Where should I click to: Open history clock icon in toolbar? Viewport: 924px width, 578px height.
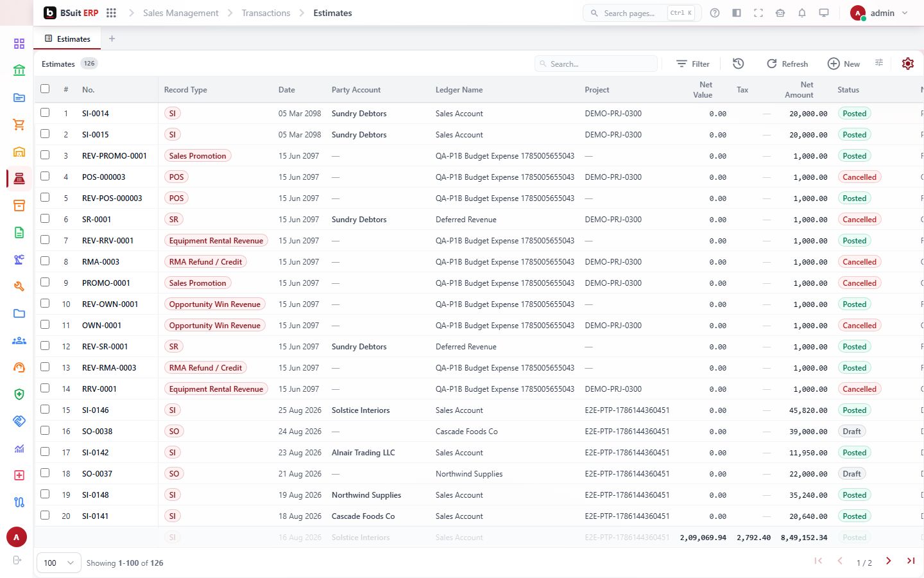click(x=739, y=64)
